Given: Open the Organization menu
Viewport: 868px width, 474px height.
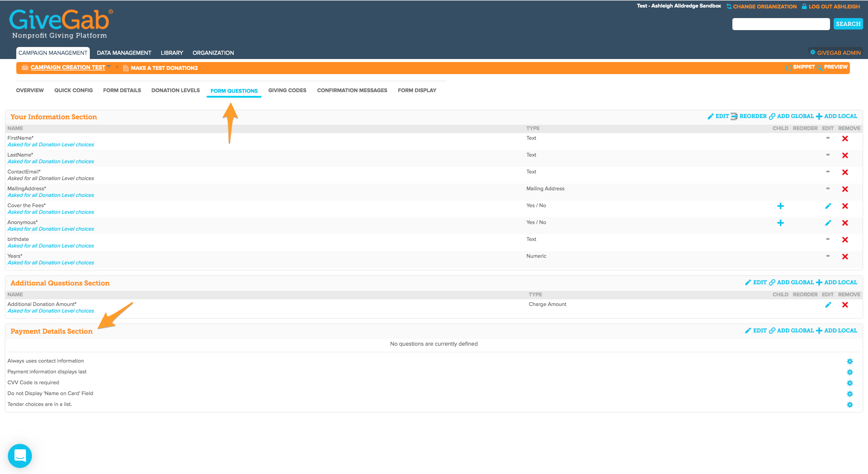Looking at the screenshot, I should click(x=213, y=53).
